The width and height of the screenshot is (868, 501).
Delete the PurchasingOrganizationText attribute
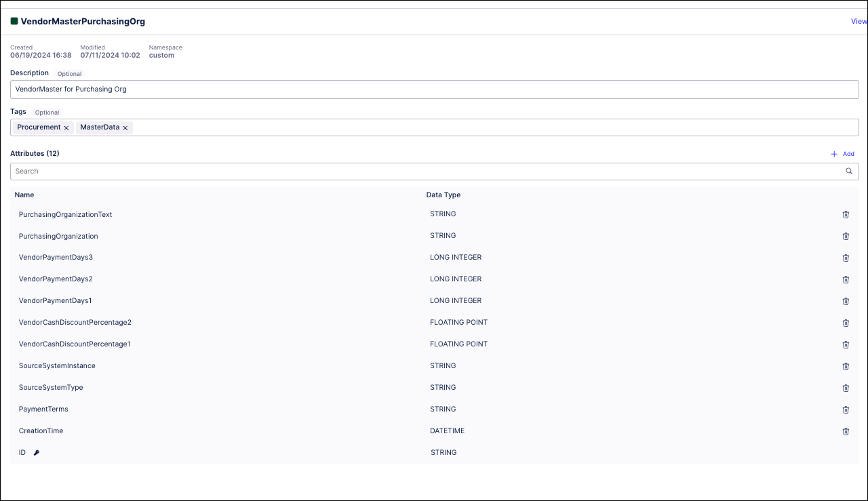click(846, 214)
